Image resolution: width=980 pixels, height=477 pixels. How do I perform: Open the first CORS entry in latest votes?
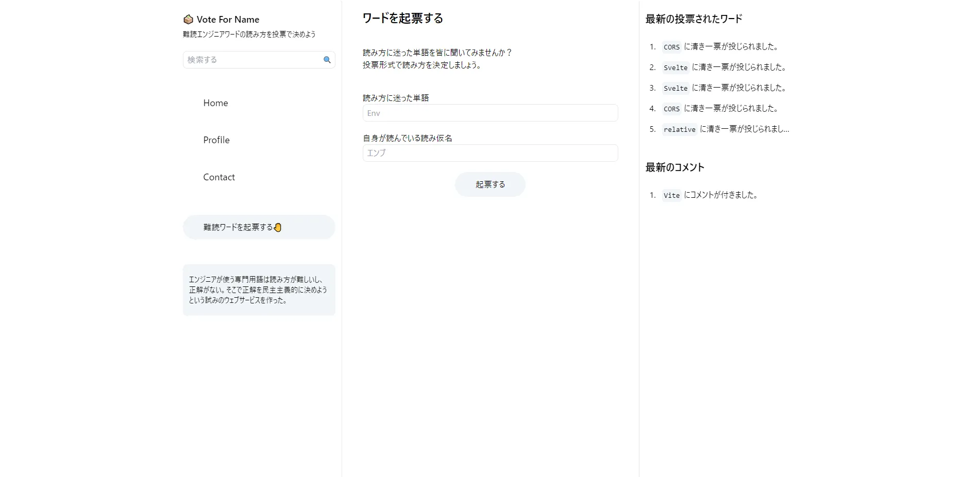point(671,47)
